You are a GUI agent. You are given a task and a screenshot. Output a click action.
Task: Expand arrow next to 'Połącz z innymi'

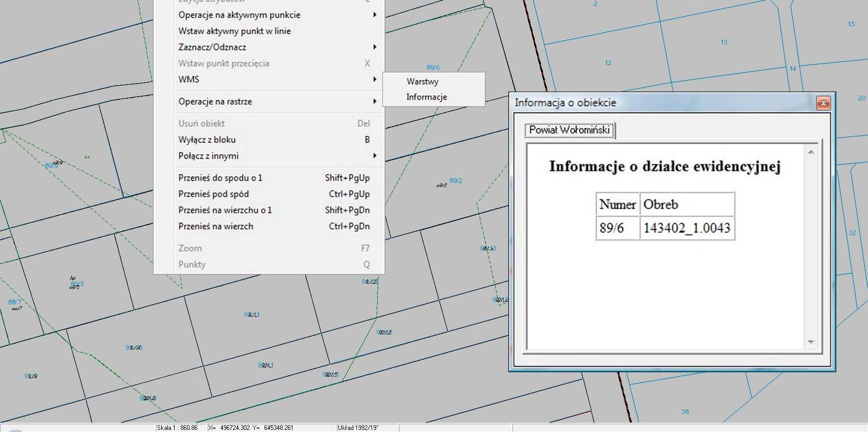375,156
